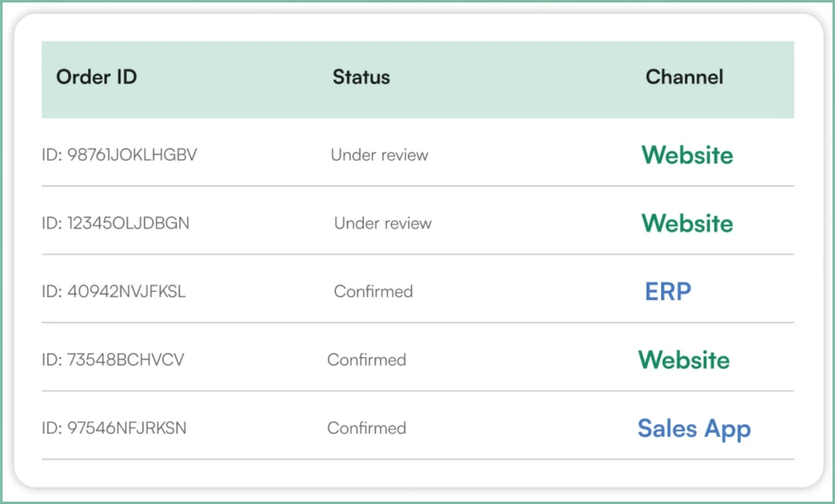Click the Order ID column header

96,78
